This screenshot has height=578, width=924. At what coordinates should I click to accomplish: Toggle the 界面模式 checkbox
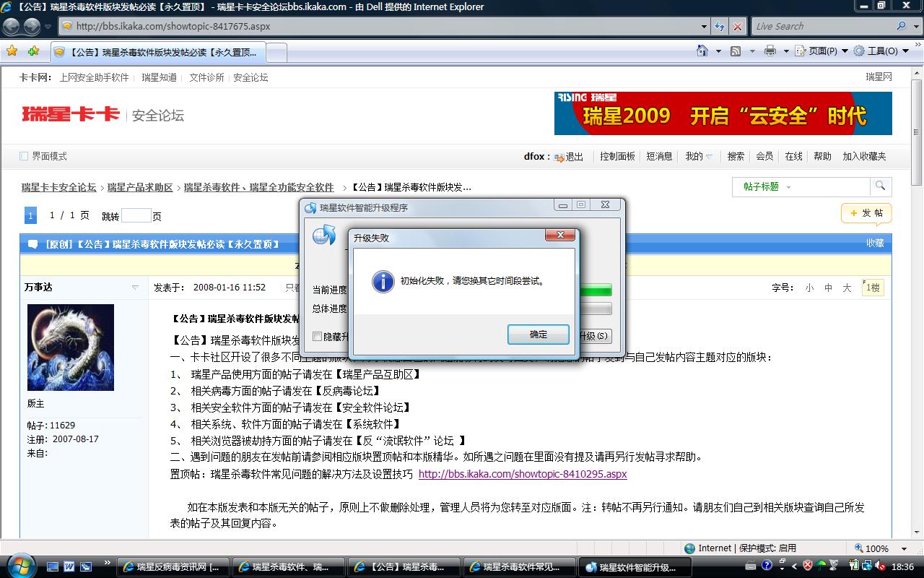click(24, 156)
